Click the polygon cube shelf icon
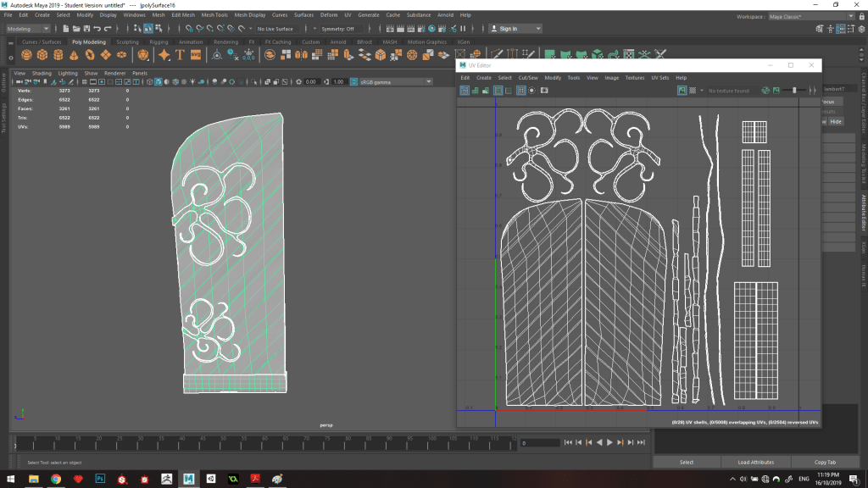 click(42, 55)
